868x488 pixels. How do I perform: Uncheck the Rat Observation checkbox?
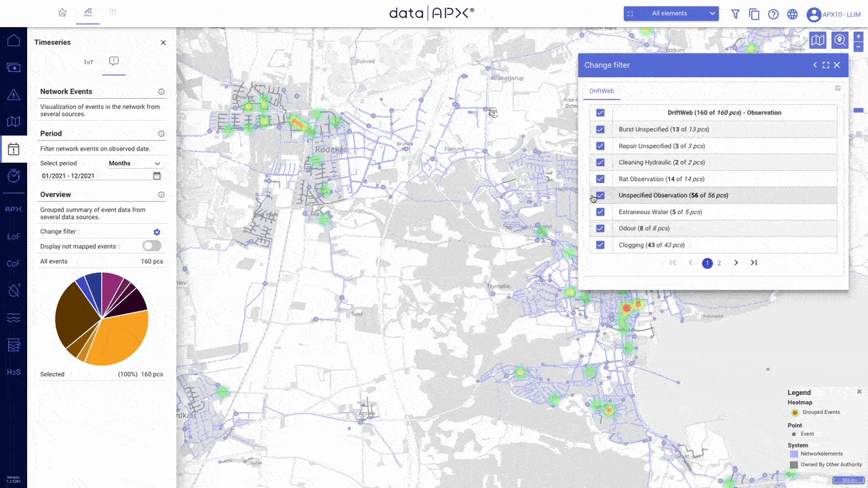point(600,179)
